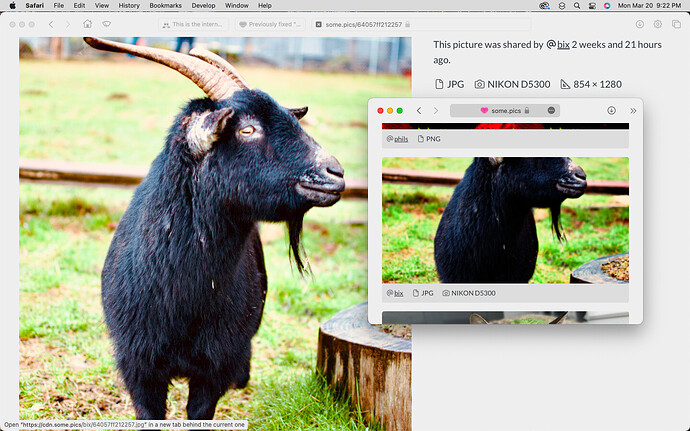The width and height of the screenshot is (690, 431).
Task: Open the View menu
Action: tap(102, 5)
